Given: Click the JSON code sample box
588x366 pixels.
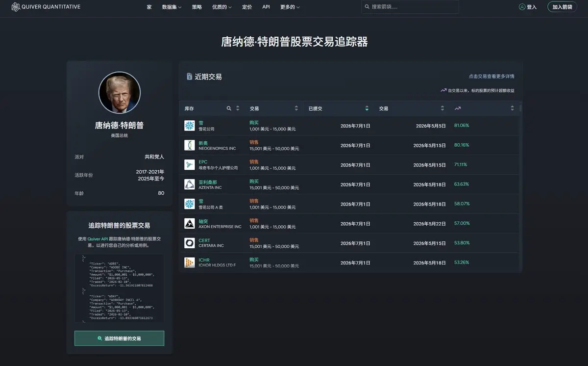Looking at the screenshot, I should tap(119, 288).
